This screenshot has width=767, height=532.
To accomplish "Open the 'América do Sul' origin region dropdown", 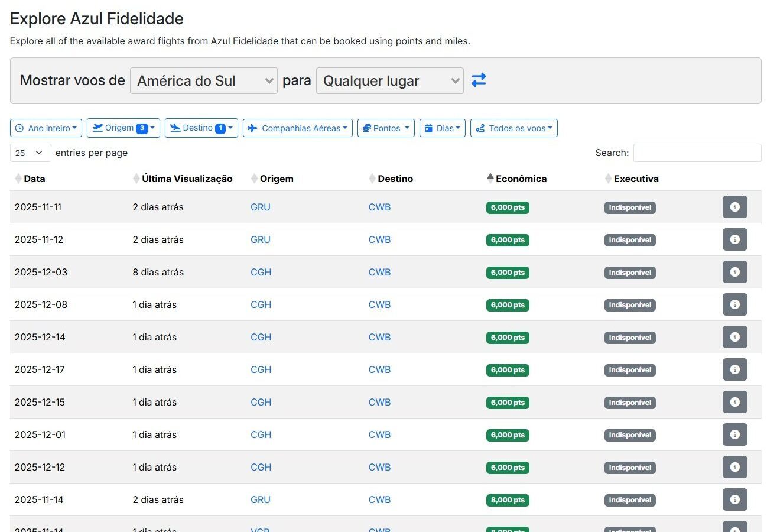I will [204, 81].
